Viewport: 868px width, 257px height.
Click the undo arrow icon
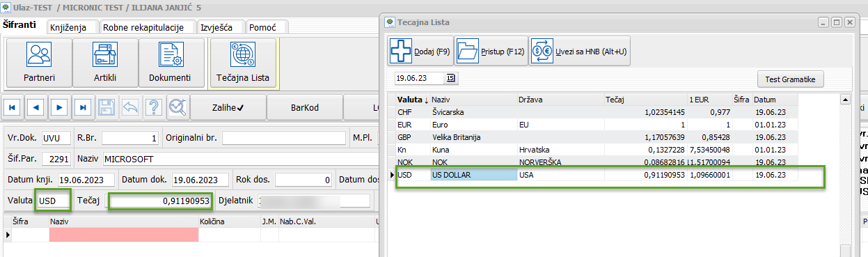[130, 107]
